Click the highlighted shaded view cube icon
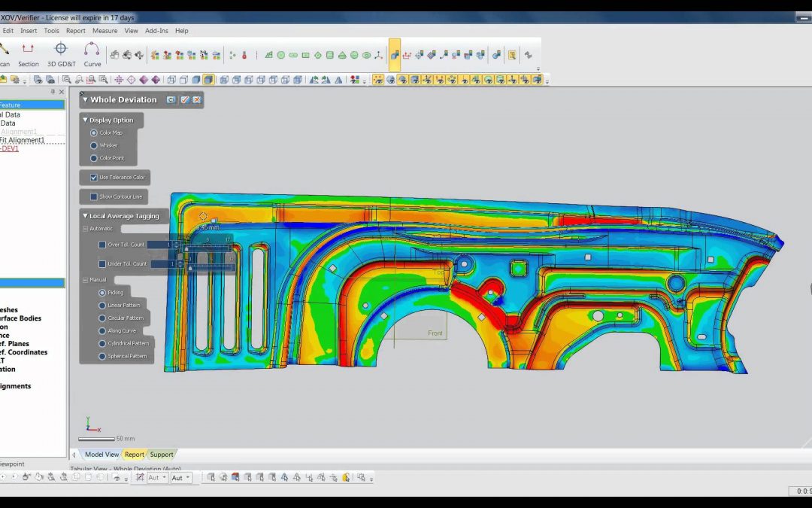Screen dimensions: 812x508 (x=208, y=80)
